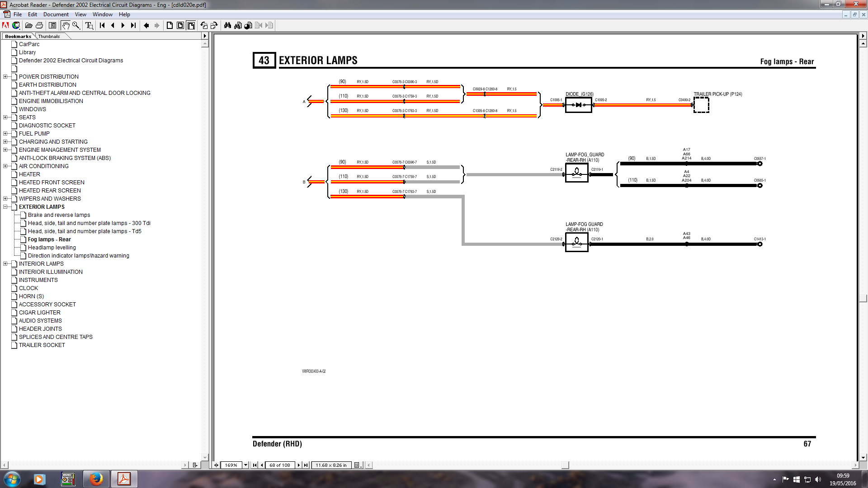Expand the INTERIOR LAMPS bookmark
The width and height of the screenshot is (868, 488).
5,264
